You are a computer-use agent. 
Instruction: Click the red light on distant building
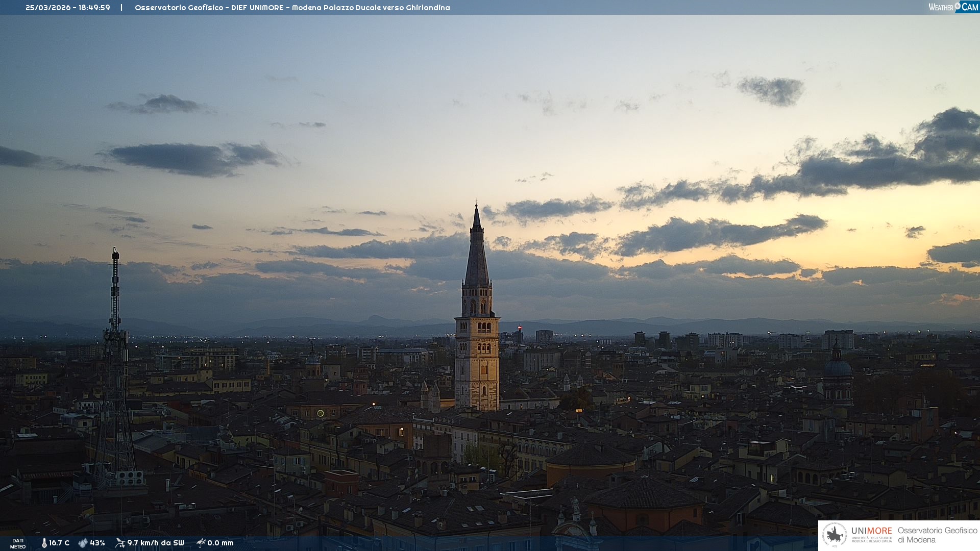pos(520,328)
